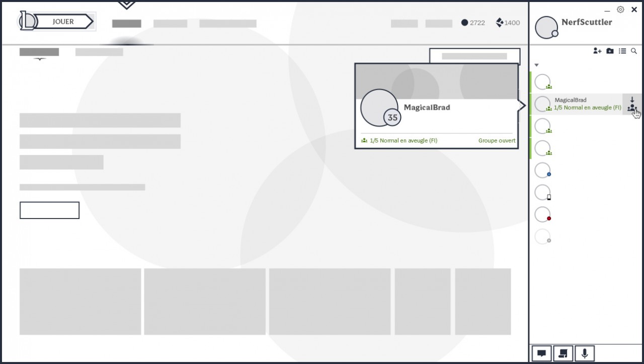Viewport: 644px width, 364px height.
Task: Open NerfScuttler profile avatar
Action: coord(546,27)
